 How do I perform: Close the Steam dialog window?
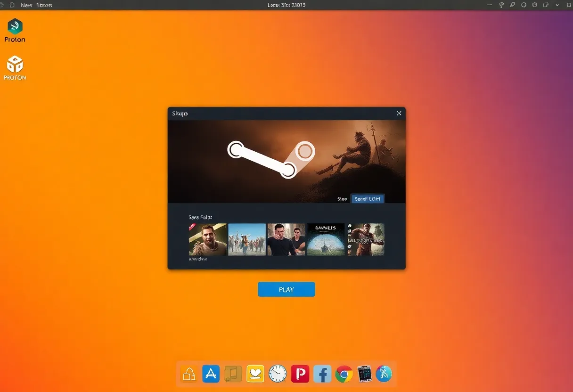pos(399,114)
